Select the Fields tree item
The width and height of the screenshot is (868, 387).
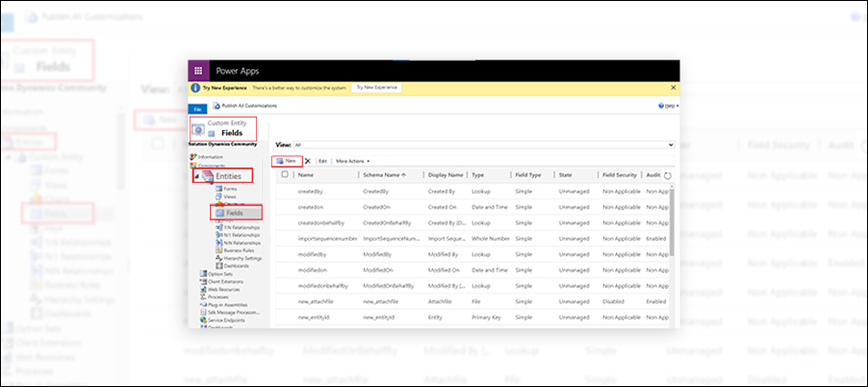click(x=235, y=213)
